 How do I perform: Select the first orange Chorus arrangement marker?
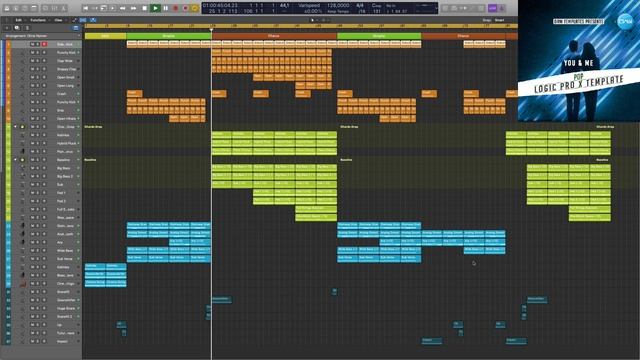274,36
